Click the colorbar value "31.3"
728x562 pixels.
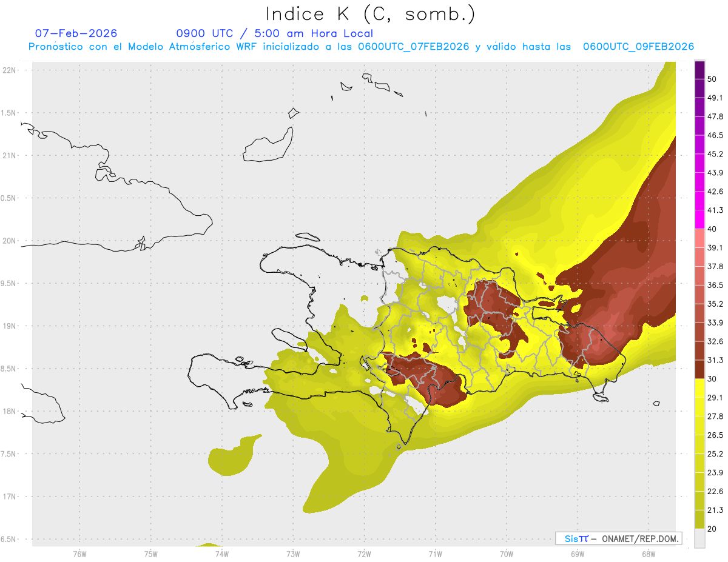tap(715, 360)
